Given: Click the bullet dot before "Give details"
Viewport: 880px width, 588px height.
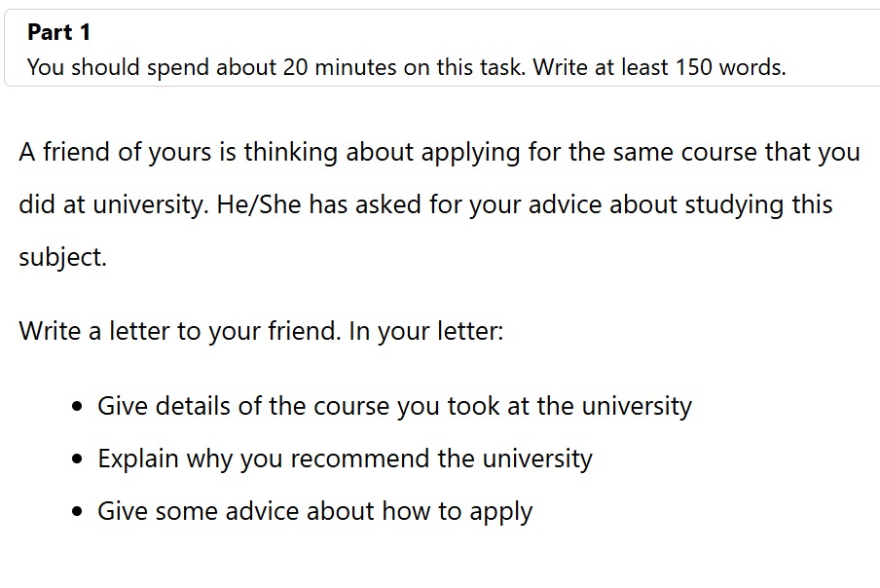Looking at the screenshot, I should tap(78, 407).
